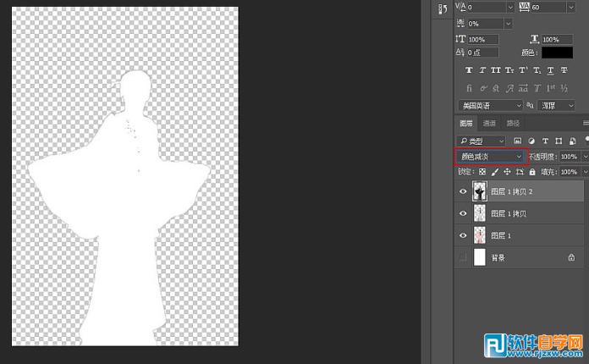Click thumbnail of 图层 1 拷贝 2
Screen dimensions: 589x364
click(479, 191)
